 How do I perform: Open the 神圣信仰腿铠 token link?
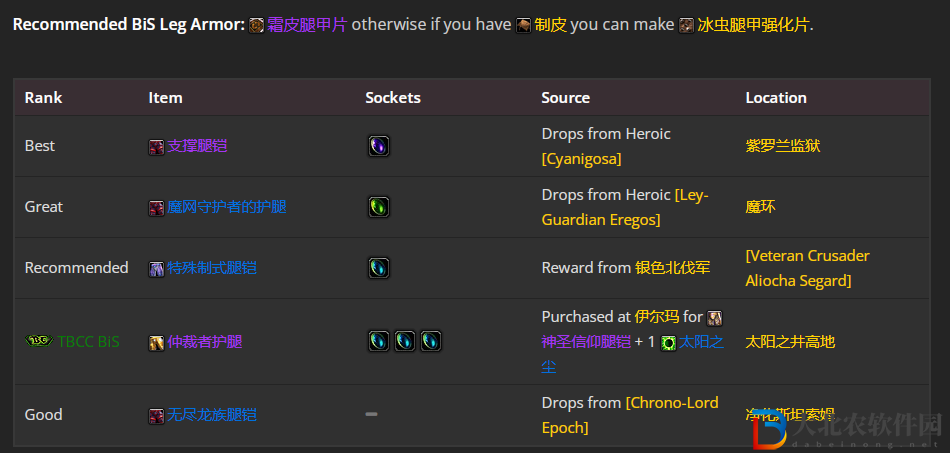coord(586,342)
